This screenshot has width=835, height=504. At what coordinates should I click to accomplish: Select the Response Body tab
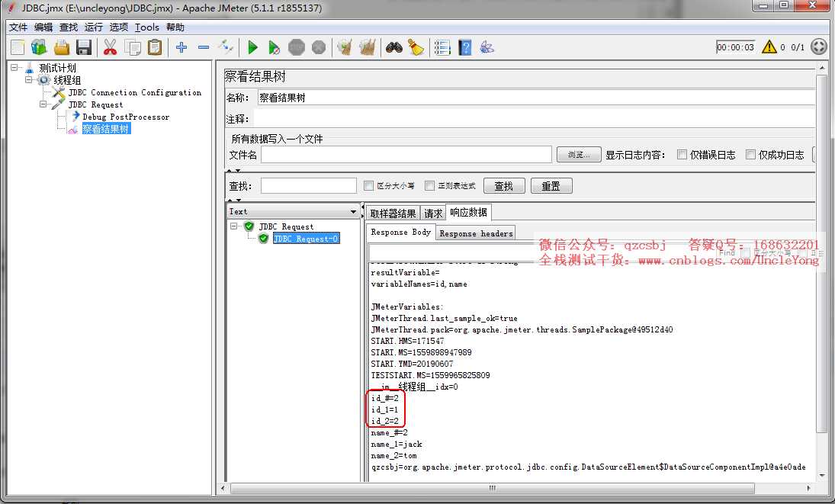pos(400,232)
